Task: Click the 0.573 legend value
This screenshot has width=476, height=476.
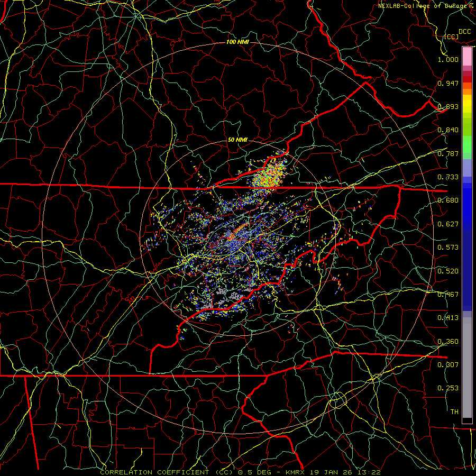Action: pyautogui.click(x=448, y=248)
